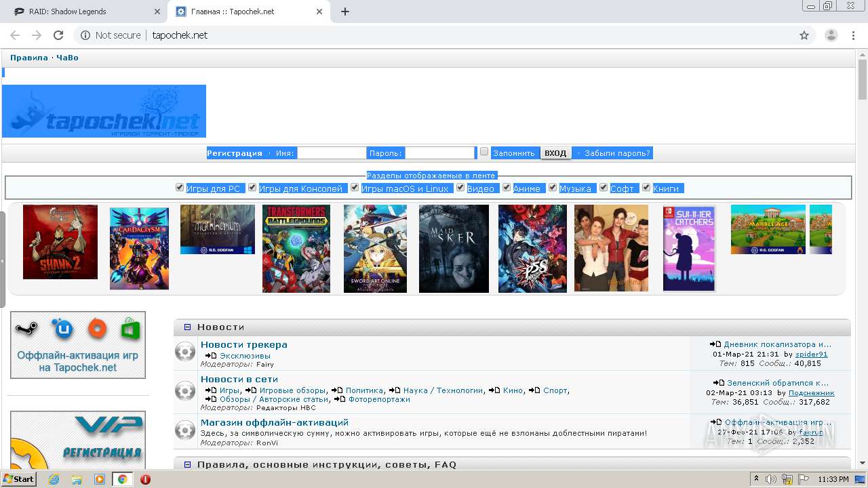This screenshot has width=868, height=488.
Task: Click the ВХОД login button
Action: click(555, 153)
